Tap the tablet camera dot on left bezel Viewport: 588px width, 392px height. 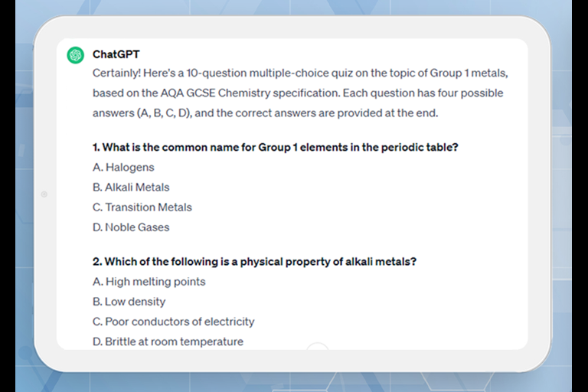[x=44, y=194]
